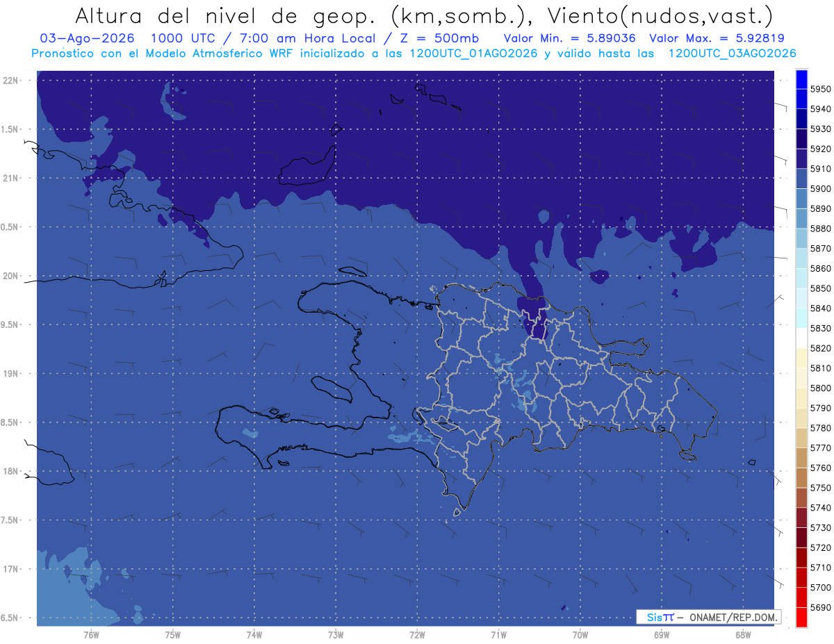The width and height of the screenshot is (834, 644).
Task: Click the 70W longitude label
Action: 580,635
